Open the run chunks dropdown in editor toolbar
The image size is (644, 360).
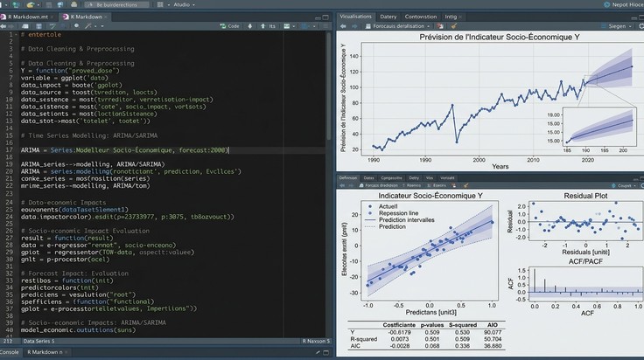(289, 26)
